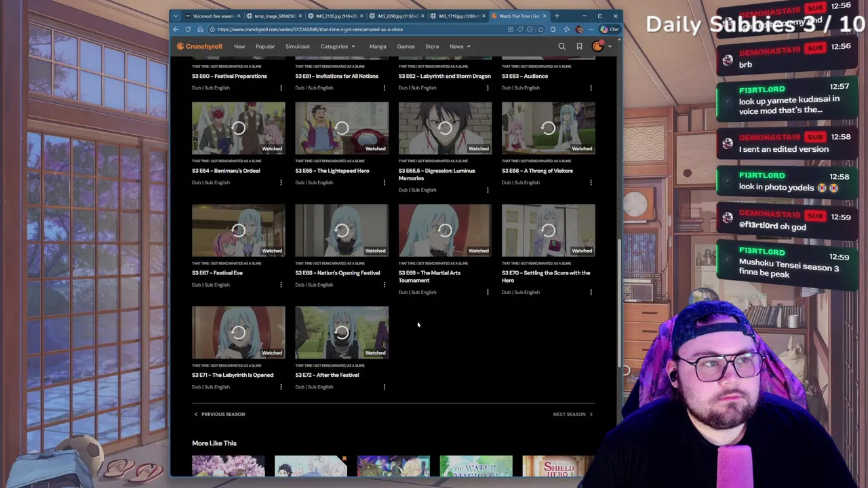This screenshot has width=868, height=488.
Task: Open more options for S3 E70 Settling the Score
Action: pos(591,292)
